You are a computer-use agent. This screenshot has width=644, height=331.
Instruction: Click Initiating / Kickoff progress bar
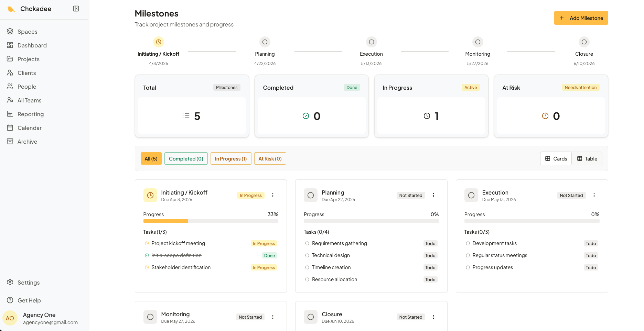(211, 221)
